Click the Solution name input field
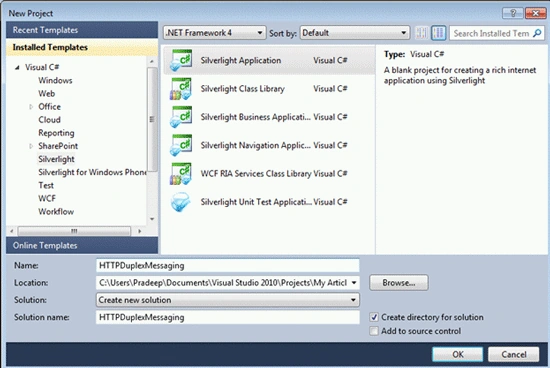550x368 pixels. click(x=228, y=317)
